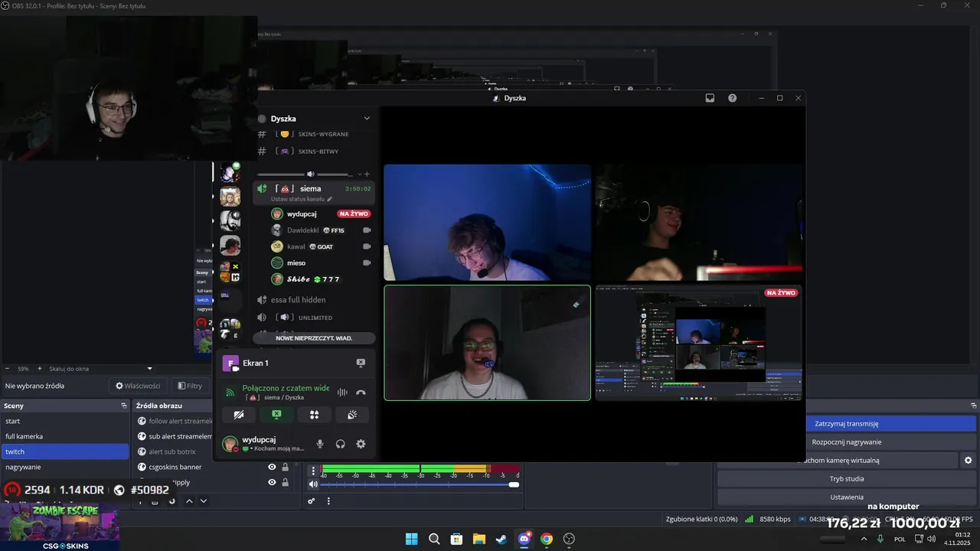Open Discord soundboard button

pyautogui.click(x=351, y=415)
